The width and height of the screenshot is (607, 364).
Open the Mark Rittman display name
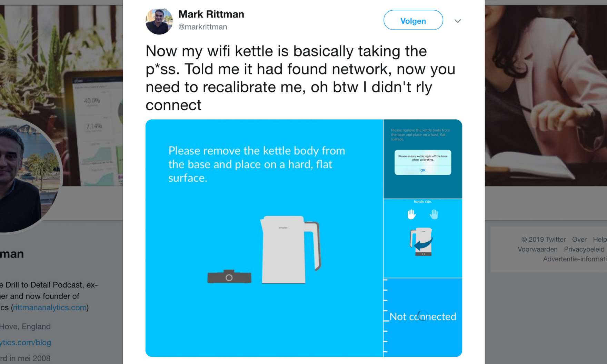pyautogui.click(x=211, y=14)
